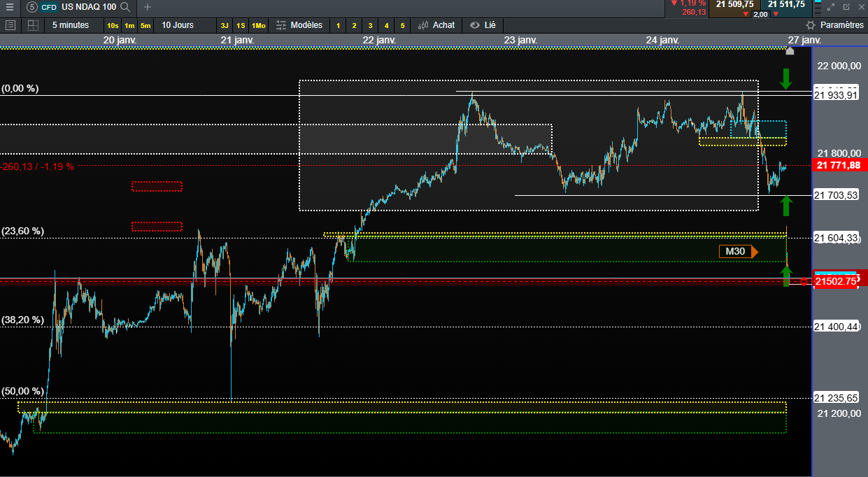The width and height of the screenshot is (868, 477).
Task: Set range to 3J
Action: [x=225, y=26]
